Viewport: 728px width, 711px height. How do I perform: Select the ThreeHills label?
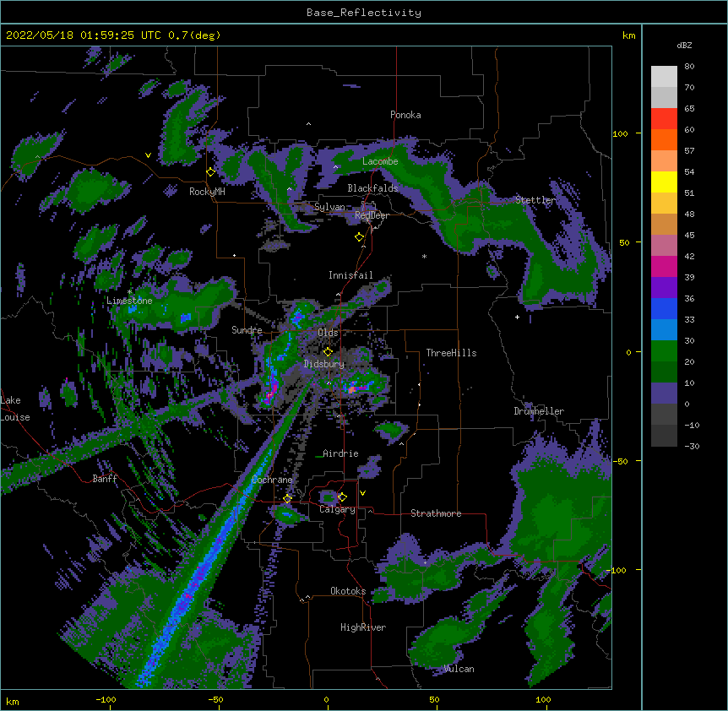pos(451,353)
